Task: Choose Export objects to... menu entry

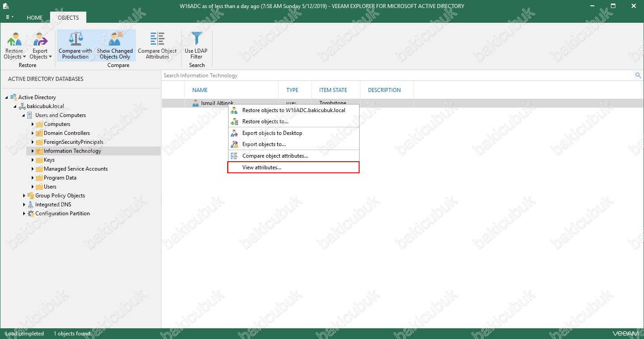Action: click(293, 144)
